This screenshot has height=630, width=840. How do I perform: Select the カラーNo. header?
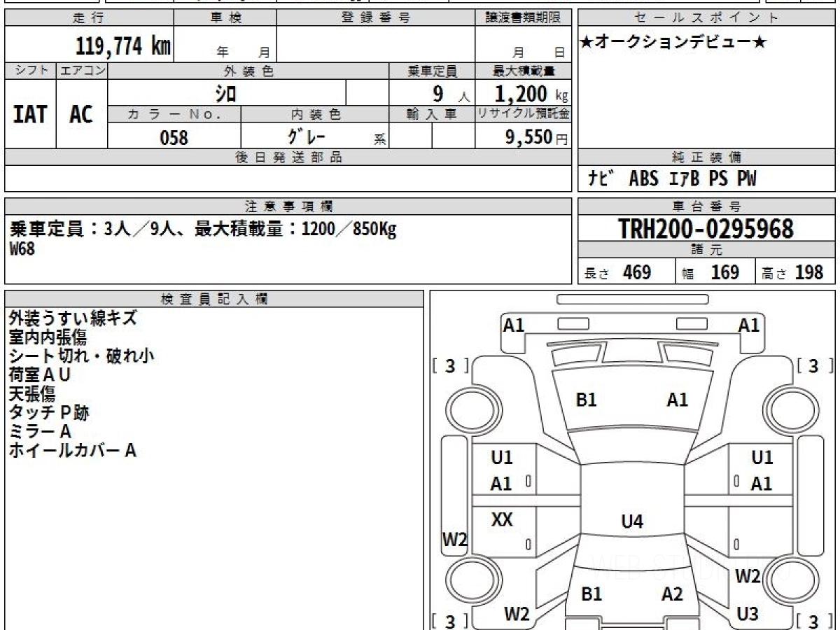pos(174,114)
